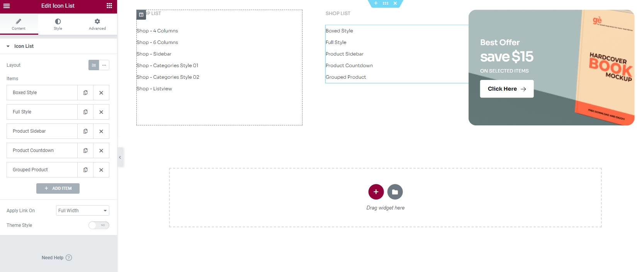Select the default vertical list layout
644x272 pixels.
tap(94, 65)
